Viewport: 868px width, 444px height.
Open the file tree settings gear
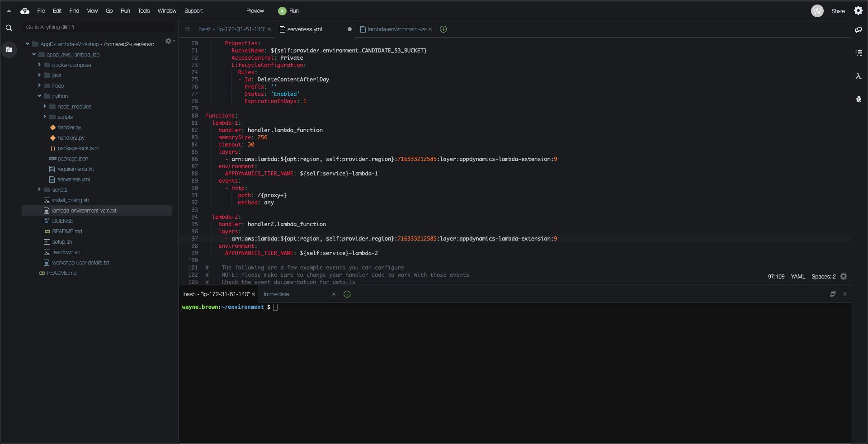(x=169, y=41)
